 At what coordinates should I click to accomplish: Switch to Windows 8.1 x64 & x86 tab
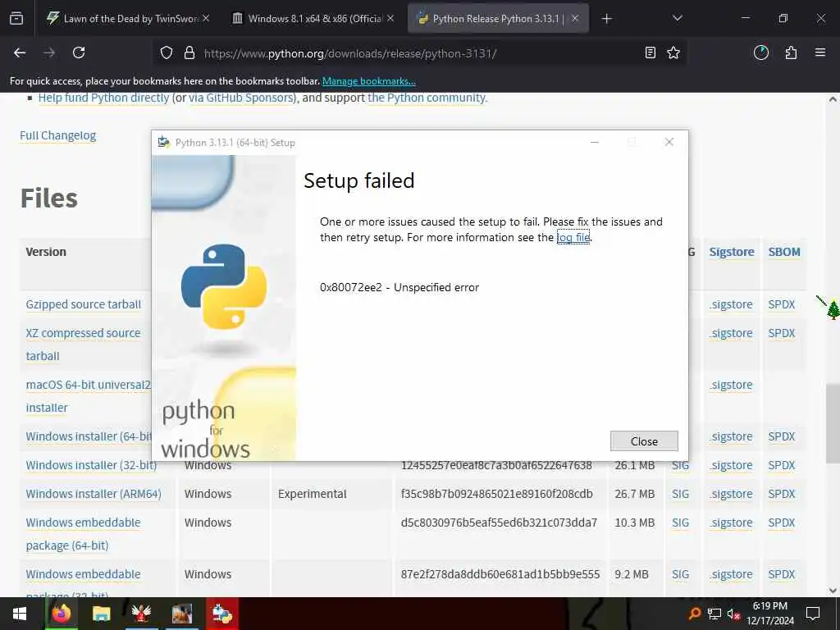[x=313, y=18]
